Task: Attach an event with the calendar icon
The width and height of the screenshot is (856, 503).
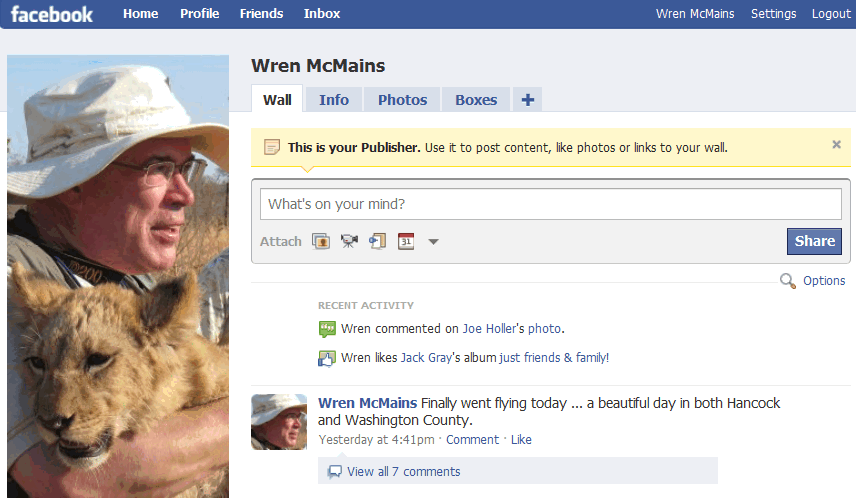Action: [x=406, y=241]
